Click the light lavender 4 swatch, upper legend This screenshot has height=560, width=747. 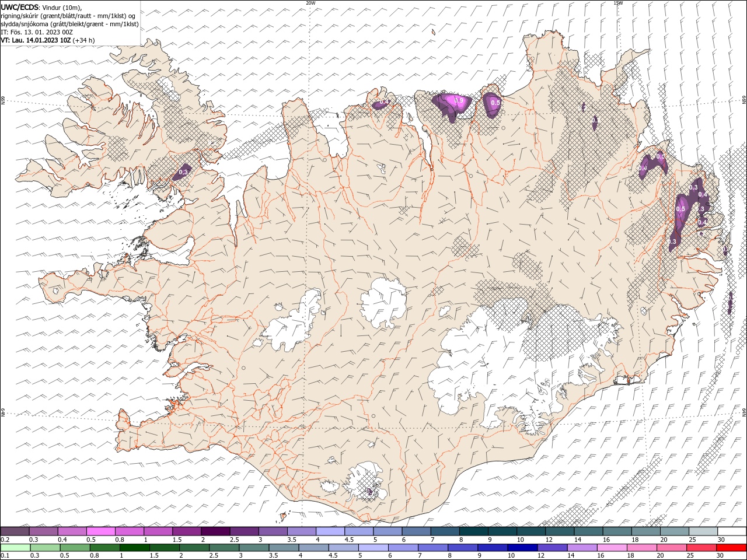click(330, 531)
